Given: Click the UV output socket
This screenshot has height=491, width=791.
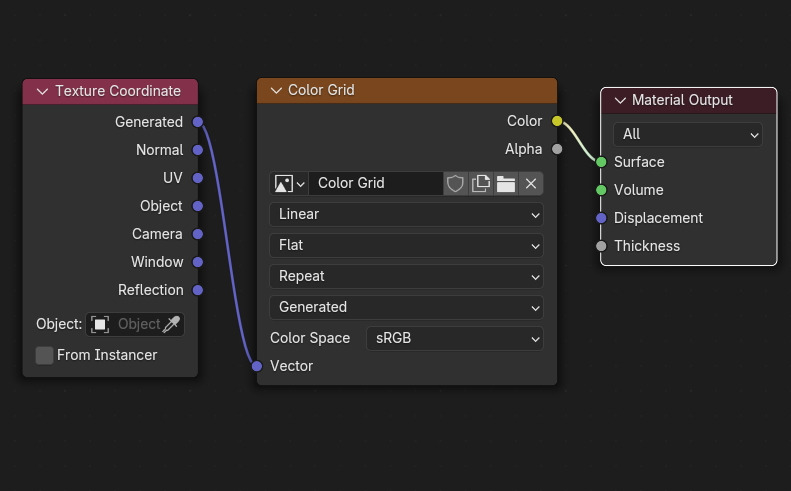Looking at the screenshot, I should point(198,178).
